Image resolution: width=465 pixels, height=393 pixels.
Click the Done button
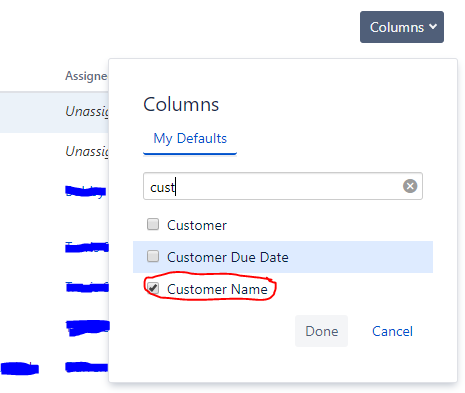321,331
